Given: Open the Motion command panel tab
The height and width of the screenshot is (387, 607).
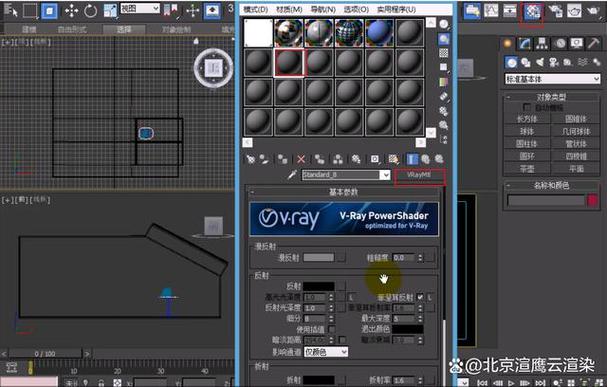Looking at the screenshot, I should (x=560, y=44).
